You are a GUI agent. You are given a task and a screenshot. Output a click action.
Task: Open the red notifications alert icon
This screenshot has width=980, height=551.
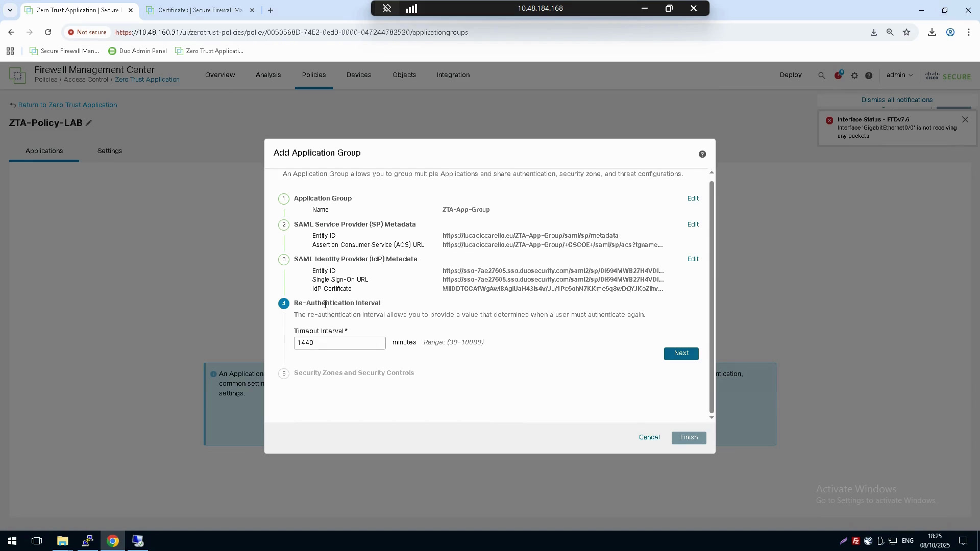(x=838, y=75)
